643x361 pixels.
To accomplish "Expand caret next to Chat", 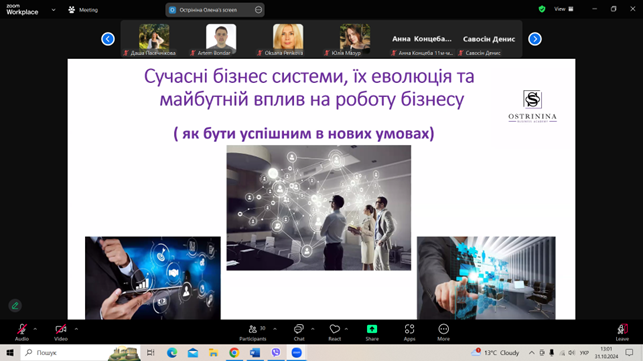I will coord(312,329).
